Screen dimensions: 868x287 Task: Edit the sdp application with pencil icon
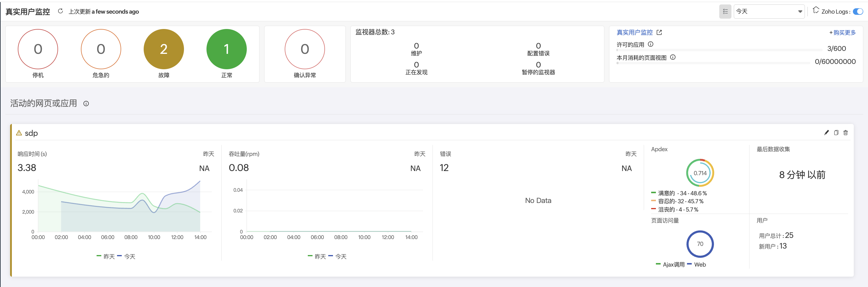point(826,133)
